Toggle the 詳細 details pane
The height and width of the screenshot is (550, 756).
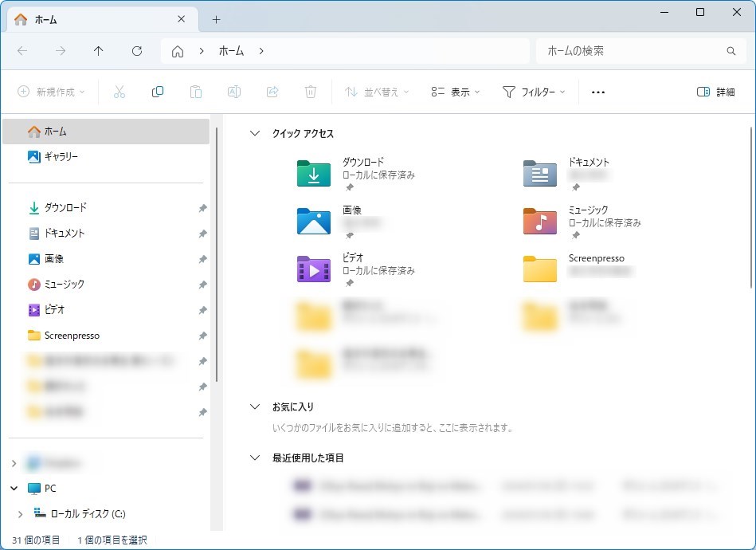[715, 92]
